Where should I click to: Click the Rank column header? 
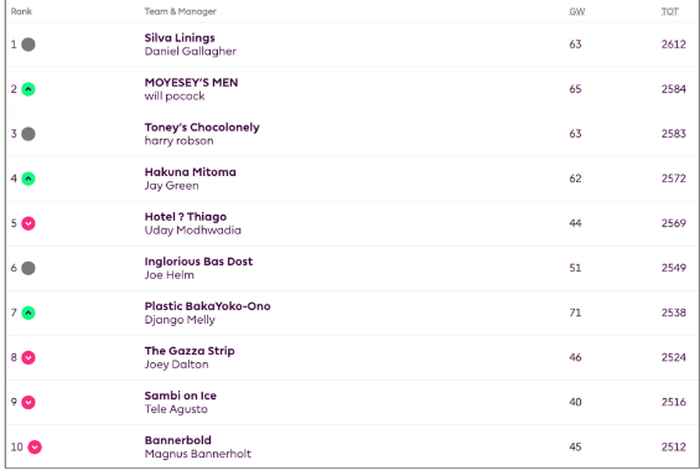point(21,12)
